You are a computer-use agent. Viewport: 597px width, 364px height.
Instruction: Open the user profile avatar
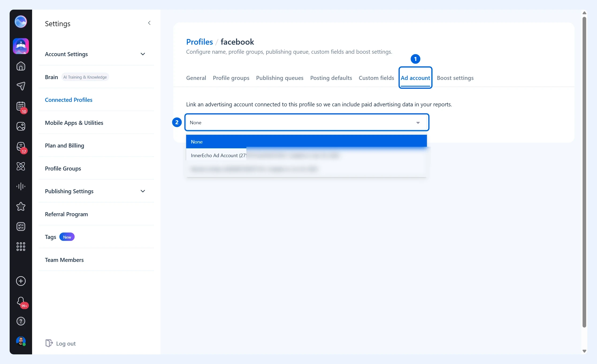coord(21,341)
